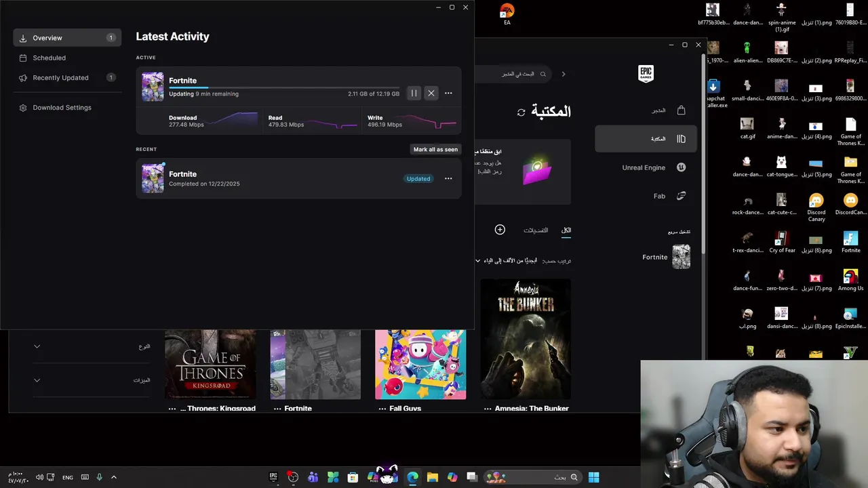Open the Library (المكتبة) sidebar item

point(646,139)
